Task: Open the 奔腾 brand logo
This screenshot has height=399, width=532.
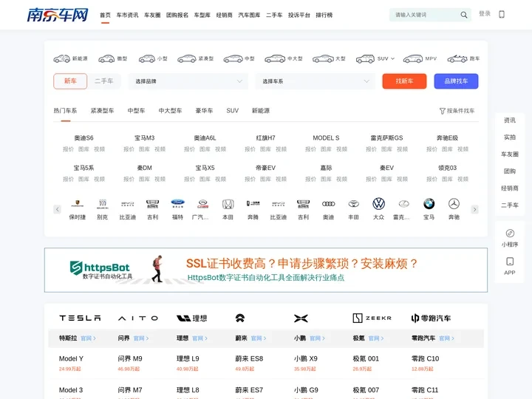Action: 253,204
